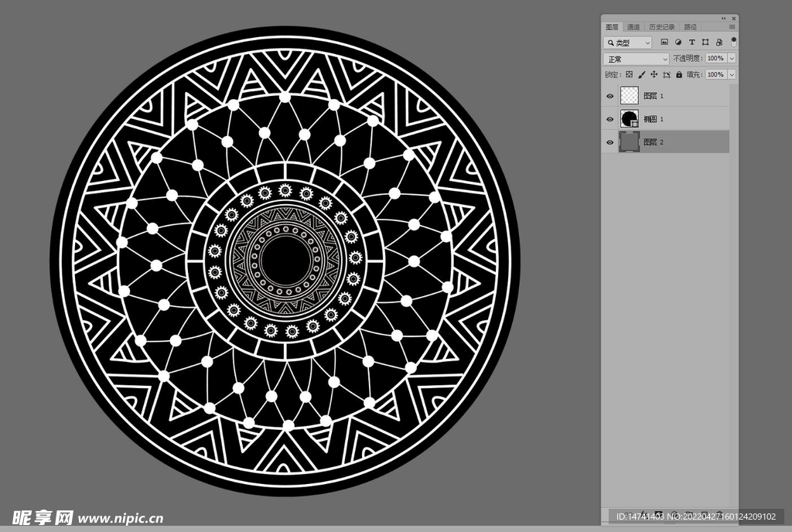Click the lock all padlock icon
Image resolution: width=792 pixels, height=532 pixels.
pos(679,75)
